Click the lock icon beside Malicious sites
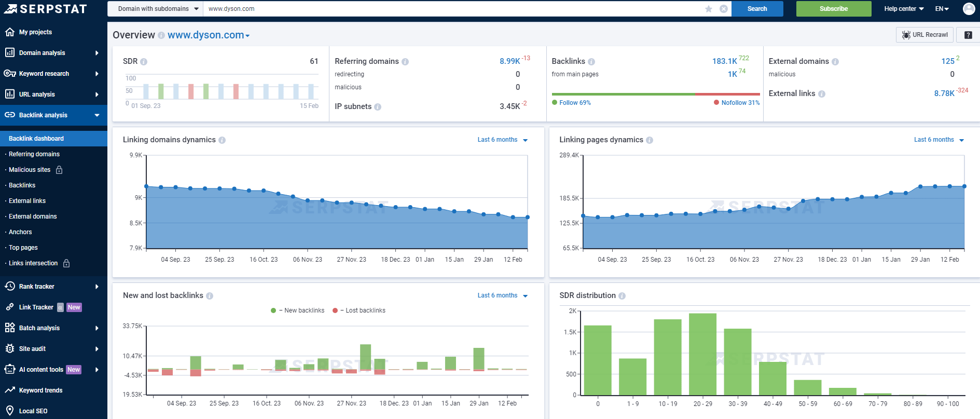Screen dimensions: 980x419 (59, 170)
